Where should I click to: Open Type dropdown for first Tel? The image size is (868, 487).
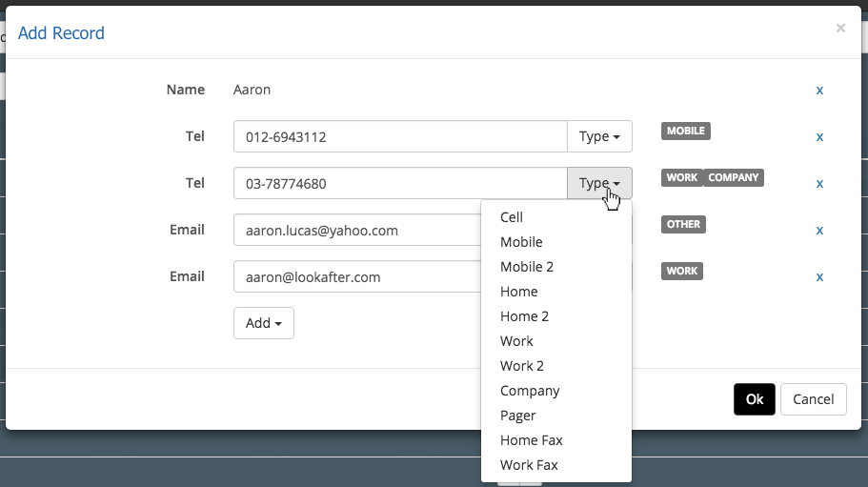pyautogui.click(x=599, y=136)
